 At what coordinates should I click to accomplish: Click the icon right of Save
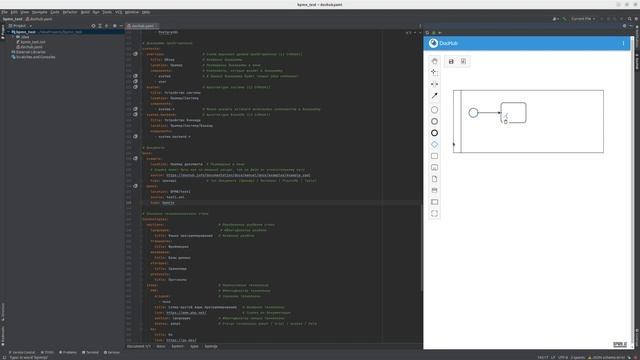[463, 62]
